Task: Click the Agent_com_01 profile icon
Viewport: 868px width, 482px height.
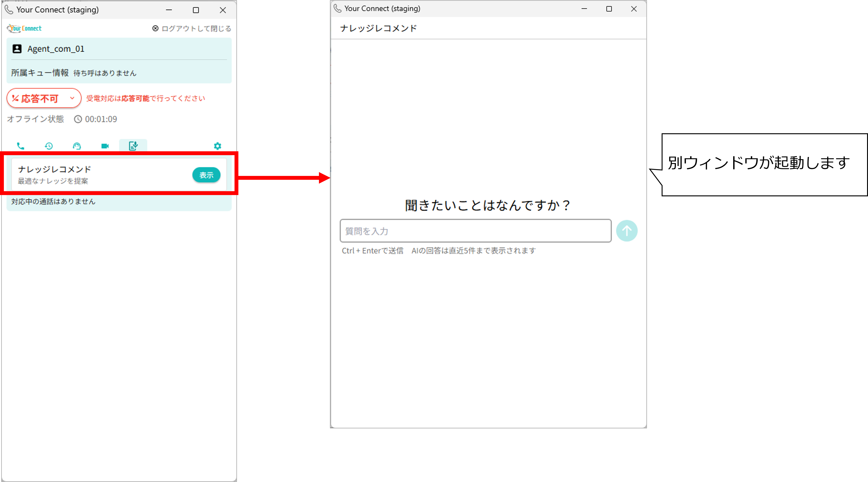Action: click(17, 49)
